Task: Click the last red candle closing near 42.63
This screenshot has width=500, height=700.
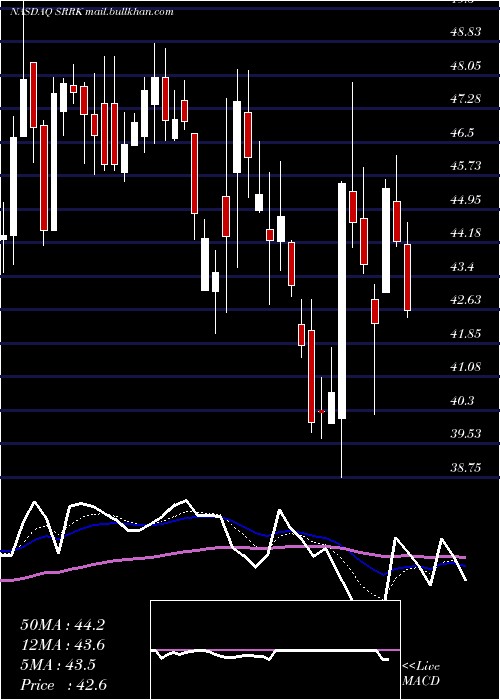Action: [x=407, y=277]
